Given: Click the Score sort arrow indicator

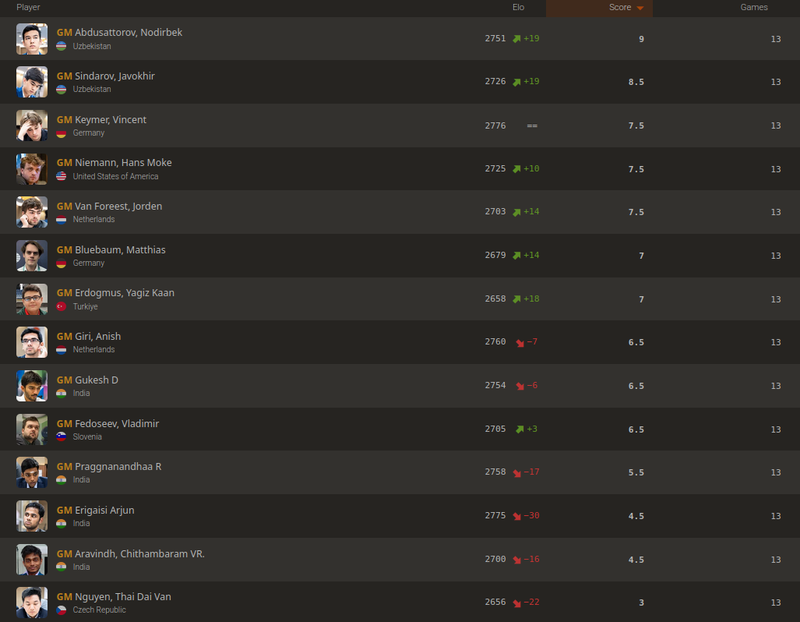Looking at the screenshot, I should [639, 9].
